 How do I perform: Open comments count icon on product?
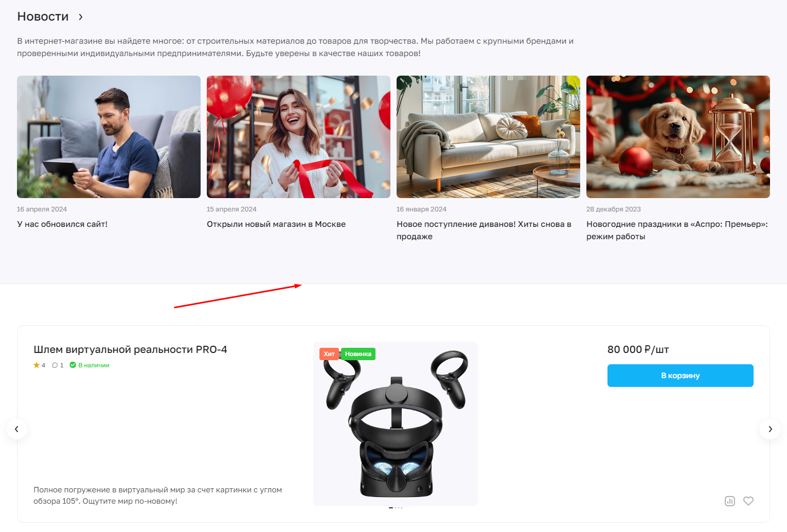pos(58,365)
